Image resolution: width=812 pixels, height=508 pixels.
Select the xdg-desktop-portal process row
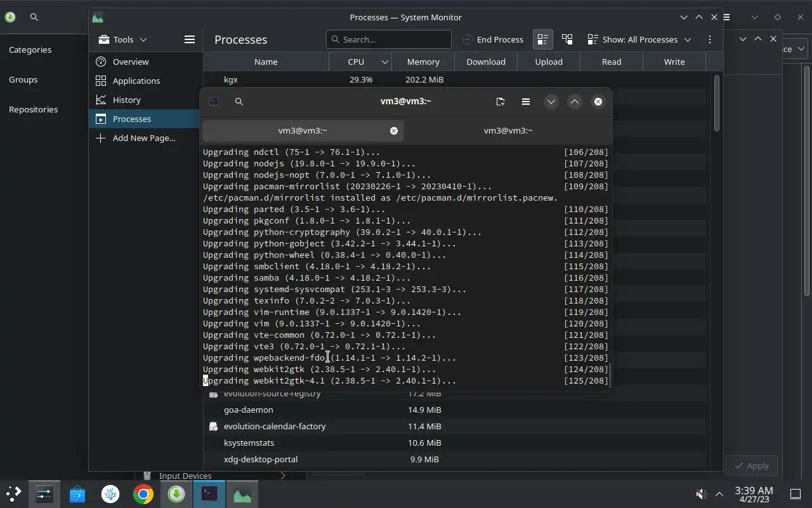pyautogui.click(x=454, y=459)
